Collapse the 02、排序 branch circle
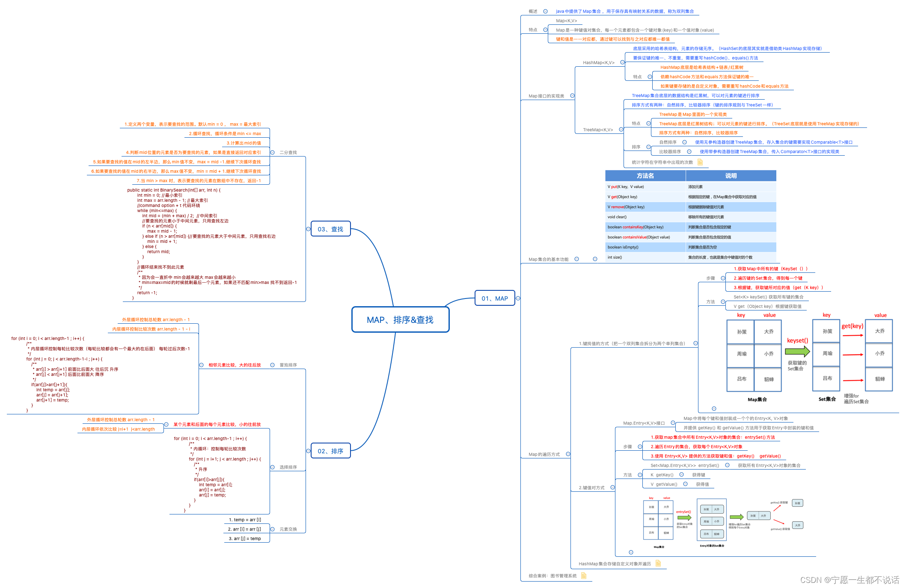 point(308,451)
